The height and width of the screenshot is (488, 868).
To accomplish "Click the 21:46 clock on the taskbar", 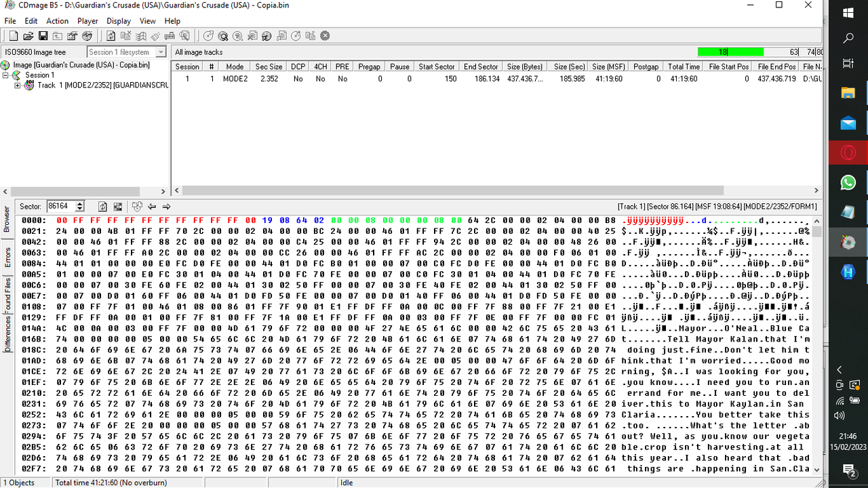I will click(x=848, y=436).
